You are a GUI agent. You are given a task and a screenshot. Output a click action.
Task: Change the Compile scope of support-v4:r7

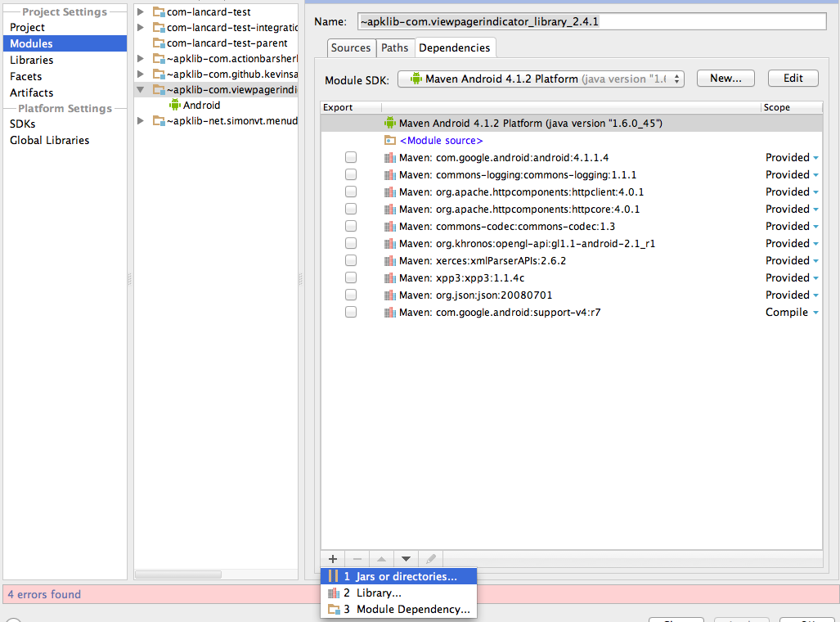[x=791, y=312]
